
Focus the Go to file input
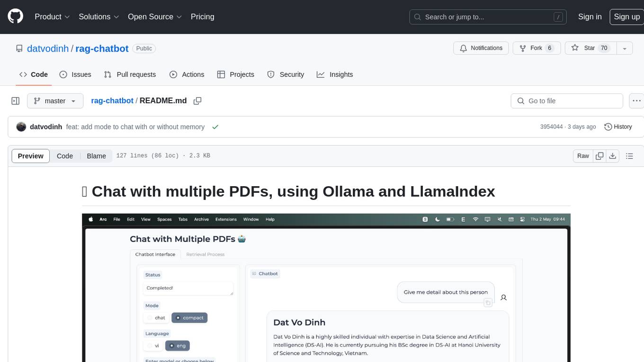coord(567,101)
